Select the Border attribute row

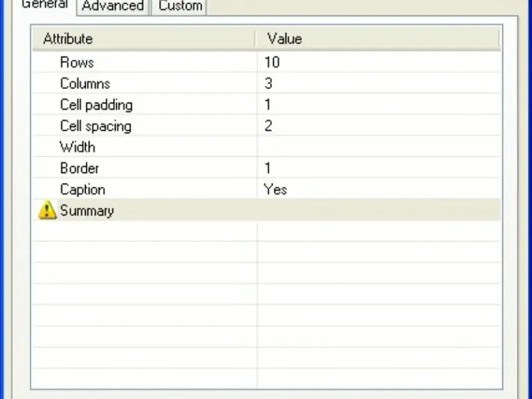(x=79, y=169)
